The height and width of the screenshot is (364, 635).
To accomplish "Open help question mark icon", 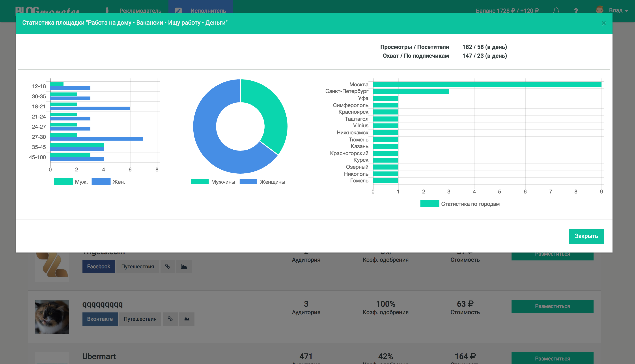I will (x=576, y=11).
